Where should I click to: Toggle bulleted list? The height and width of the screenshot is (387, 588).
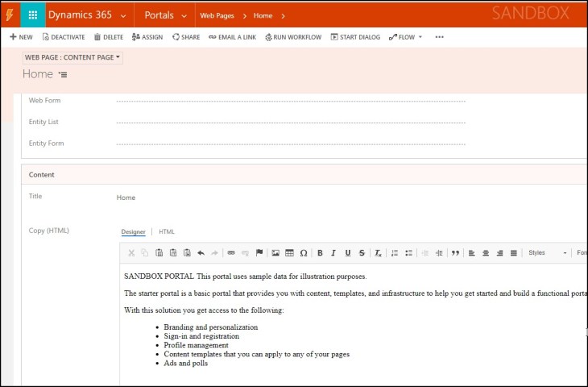(x=408, y=253)
